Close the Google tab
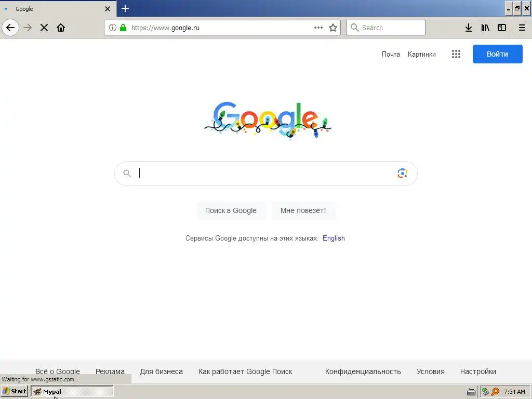The width and height of the screenshot is (532, 399). [108, 9]
